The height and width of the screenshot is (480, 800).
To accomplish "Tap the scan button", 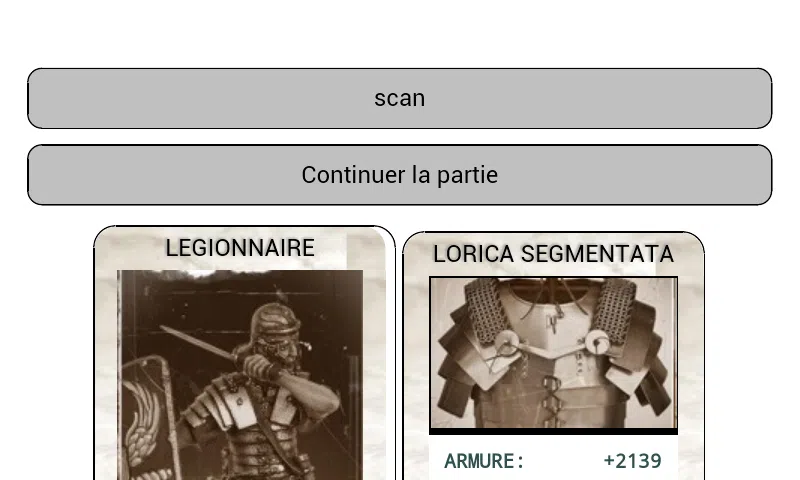I will (399, 98).
